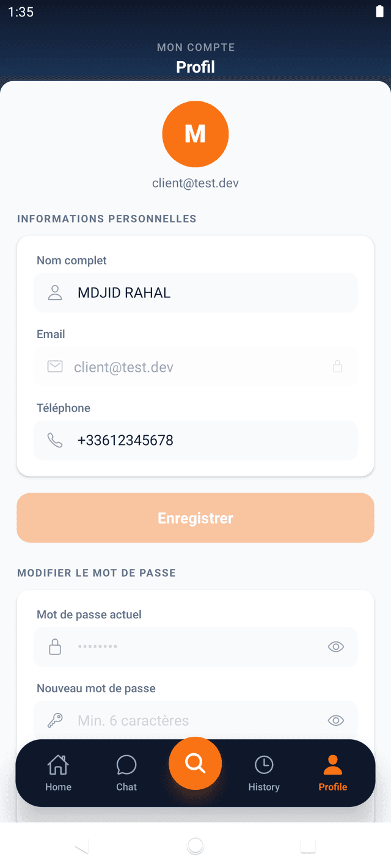Open the History tab

264,773
